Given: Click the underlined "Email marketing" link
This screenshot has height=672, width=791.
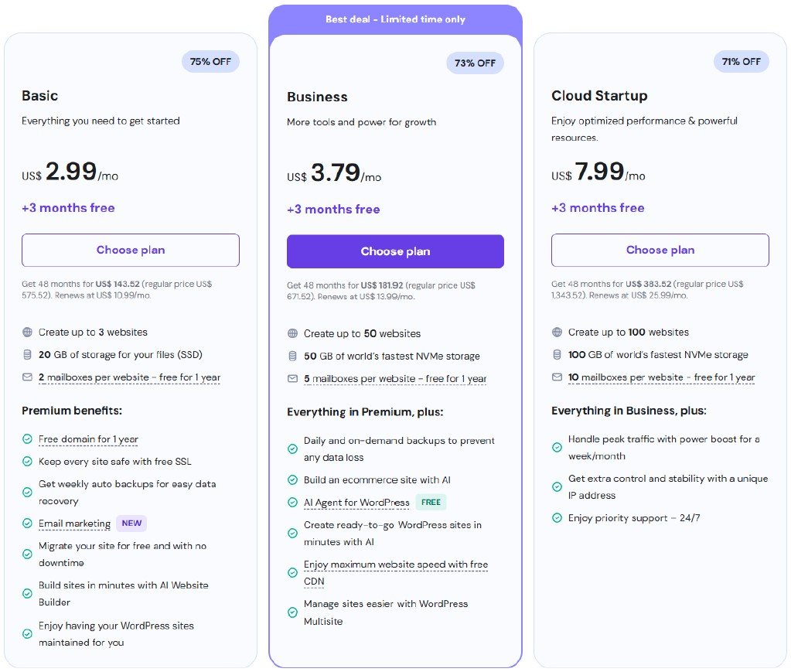Looking at the screenshot, I should (73, 524).
